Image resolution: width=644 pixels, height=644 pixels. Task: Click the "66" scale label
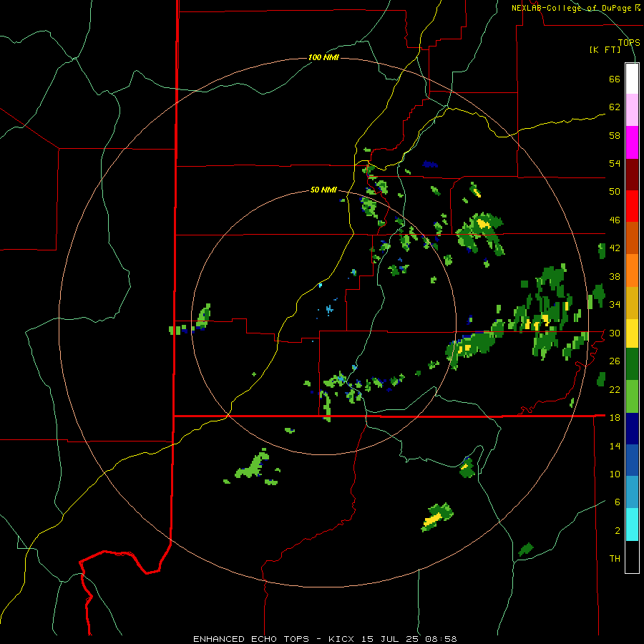pyautogui.click(x=615, y=79)
